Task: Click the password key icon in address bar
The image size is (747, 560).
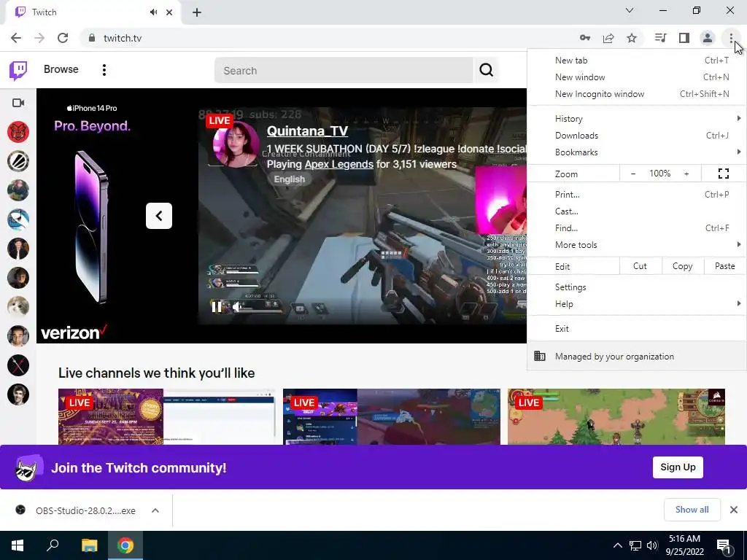Action: (584, 38)
